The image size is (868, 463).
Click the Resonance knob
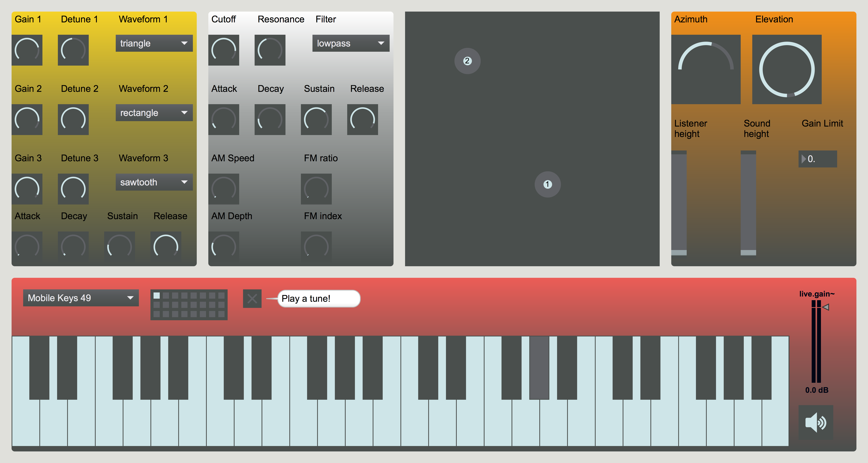pyautogui.click(x=270, y=50)
